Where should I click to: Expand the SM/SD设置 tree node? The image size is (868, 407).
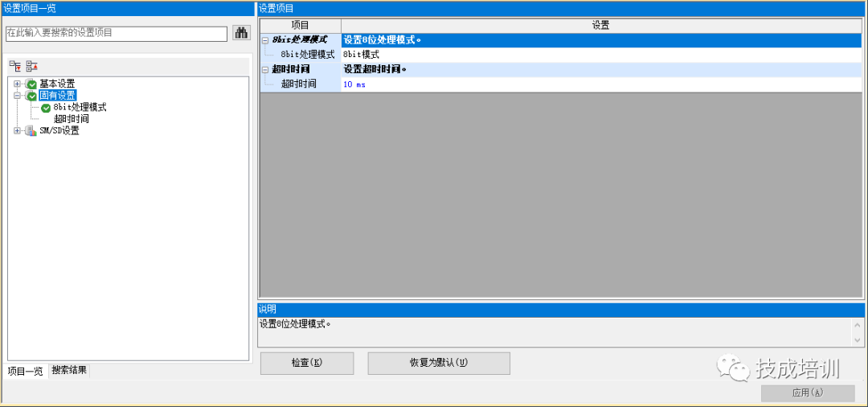pos(17,130)
